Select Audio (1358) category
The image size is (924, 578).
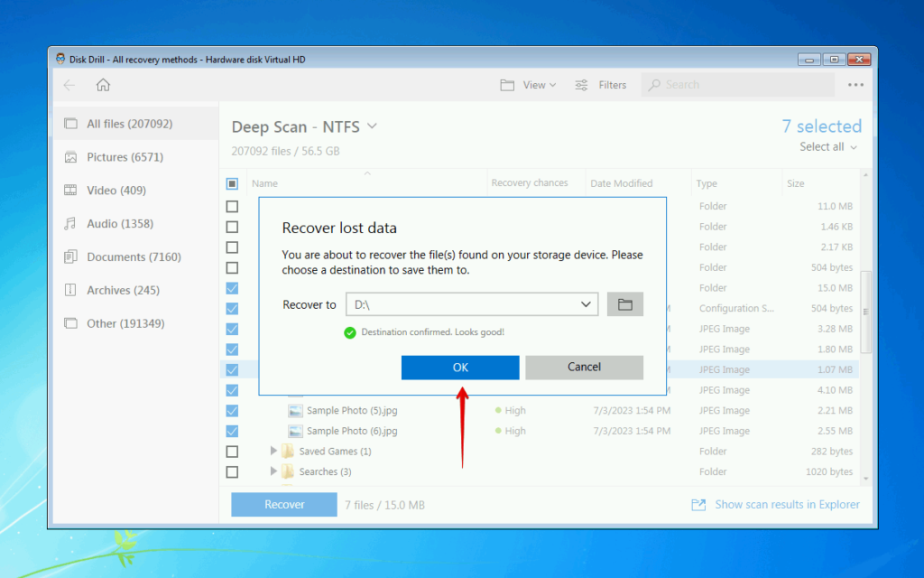pos(136,224)
